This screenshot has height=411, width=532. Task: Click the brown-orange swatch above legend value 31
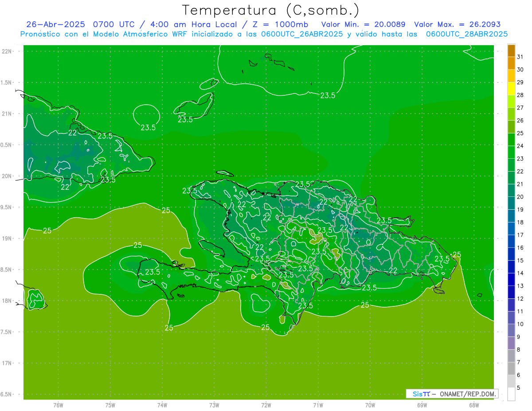[x=511, y=51]
